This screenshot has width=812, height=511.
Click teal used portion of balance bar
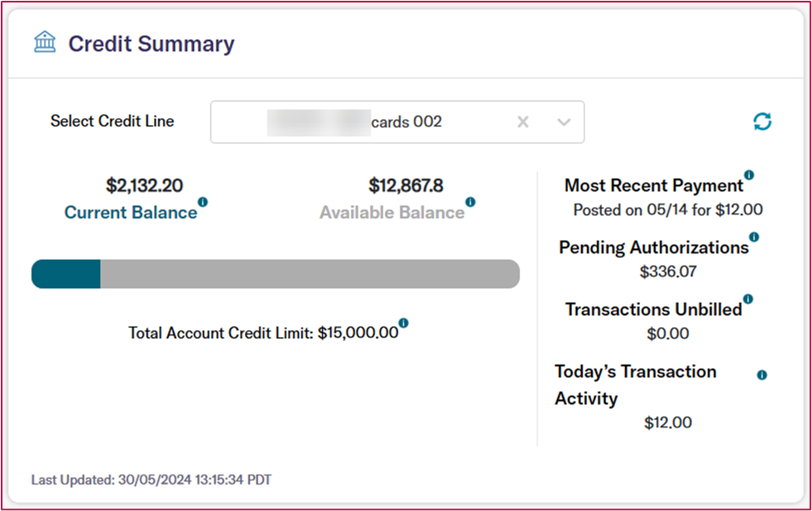pos(66,274)
